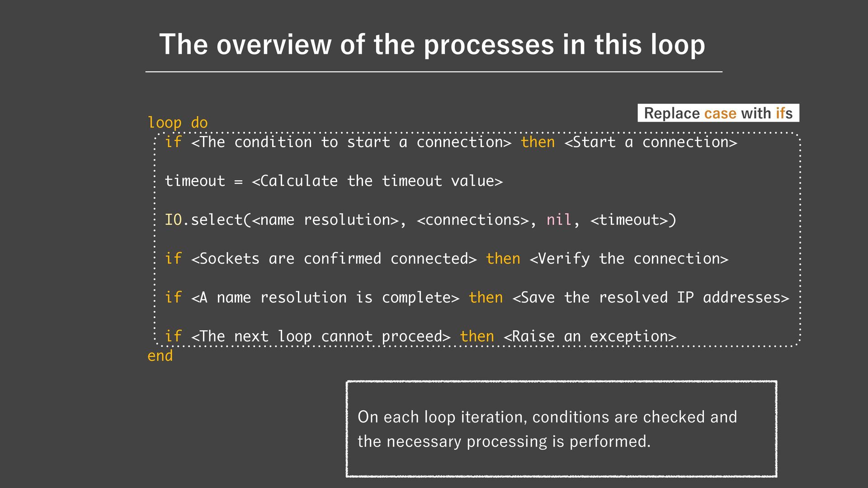Click '<Sockets are confirmed connected>' condition
868x488 pixels.
[x=334, y=259]
